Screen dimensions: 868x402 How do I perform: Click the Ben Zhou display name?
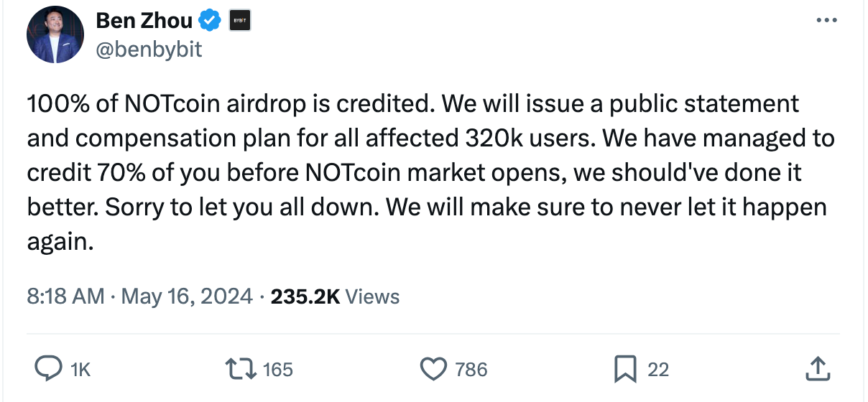[144, 22]
